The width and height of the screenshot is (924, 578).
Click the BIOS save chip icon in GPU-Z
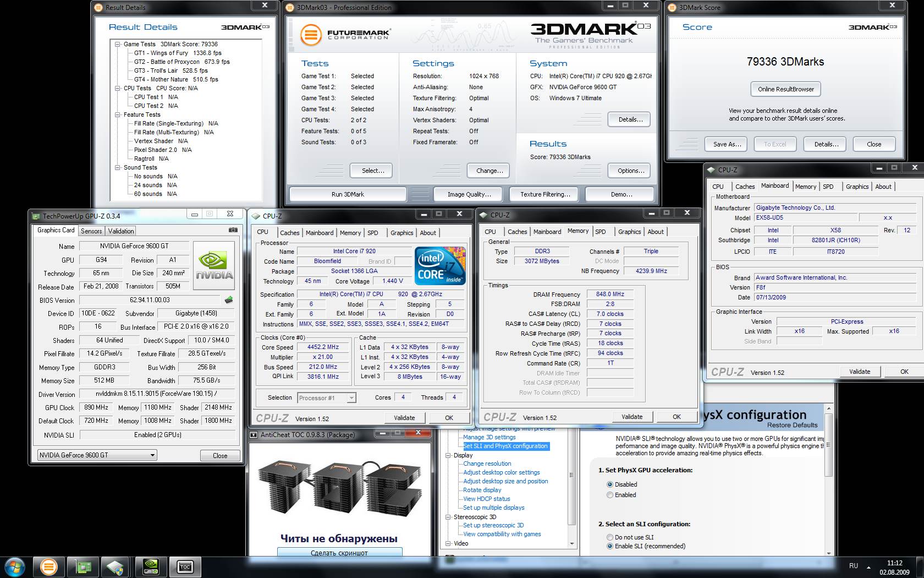229,300
